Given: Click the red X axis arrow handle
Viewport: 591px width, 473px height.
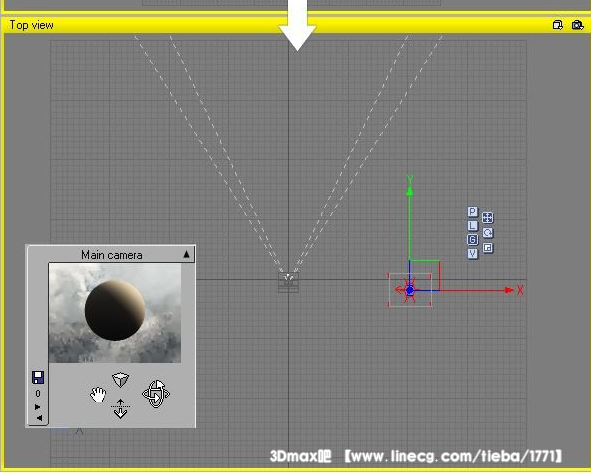Looking at the screenshot, I should 509,290.
